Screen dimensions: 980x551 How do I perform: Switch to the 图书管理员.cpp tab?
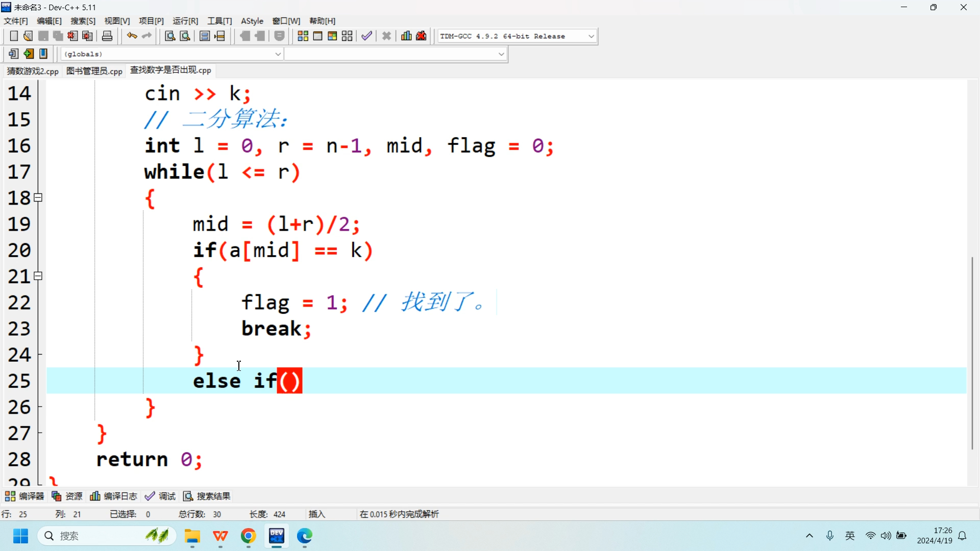(x=94, y=71)
